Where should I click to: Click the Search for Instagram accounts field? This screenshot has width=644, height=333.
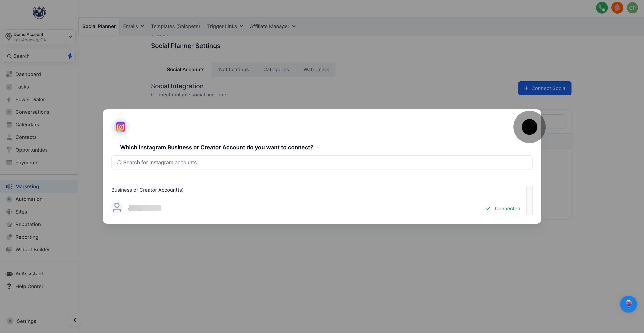322,163
